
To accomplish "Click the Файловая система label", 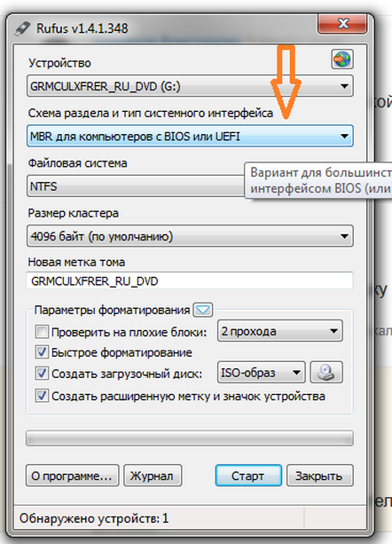I will click(x=77, y=163).
